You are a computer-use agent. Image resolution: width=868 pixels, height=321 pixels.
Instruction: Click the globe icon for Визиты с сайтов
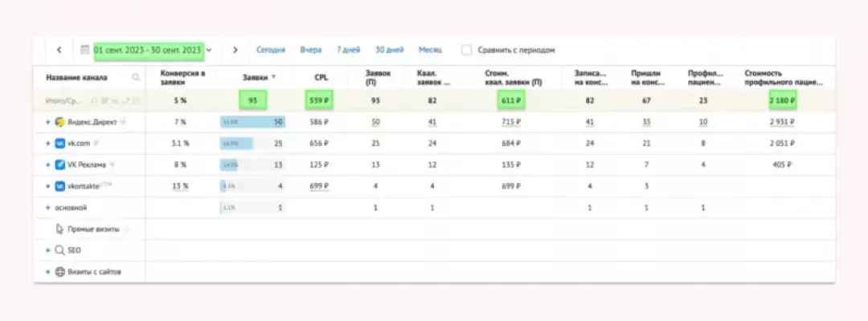coord(59,271)
